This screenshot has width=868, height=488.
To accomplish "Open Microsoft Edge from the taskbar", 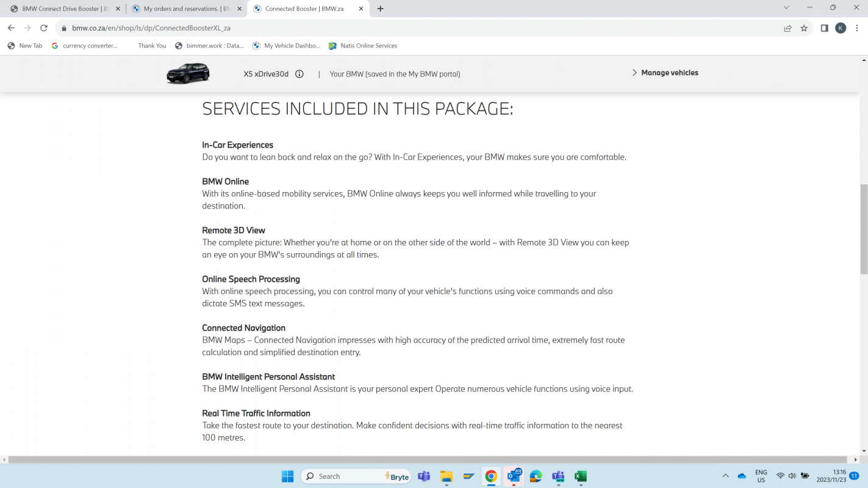I will click(x=536, y=476).
